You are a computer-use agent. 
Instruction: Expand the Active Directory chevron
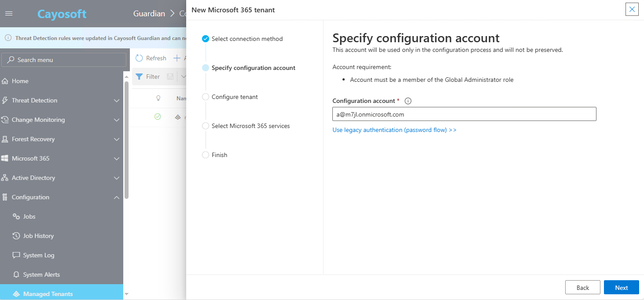coord(117,178)
